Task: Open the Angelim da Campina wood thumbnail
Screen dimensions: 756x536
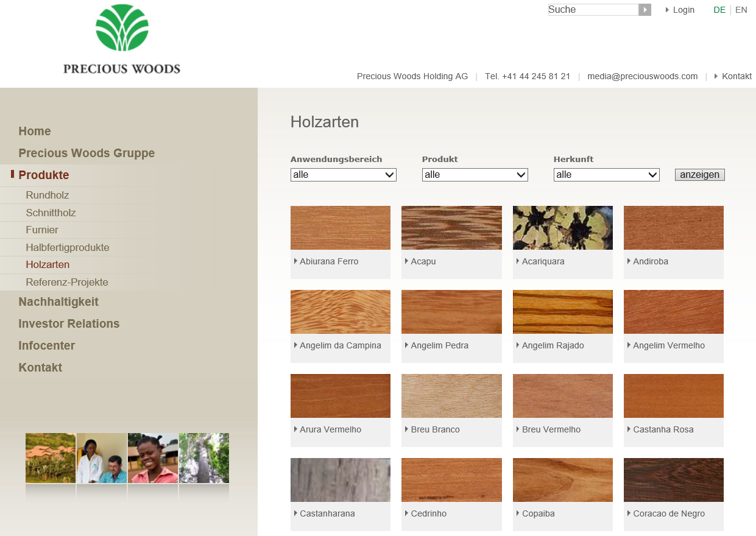Action: (x=341, y=312)
